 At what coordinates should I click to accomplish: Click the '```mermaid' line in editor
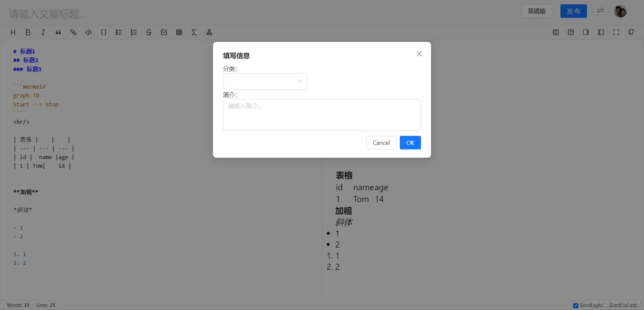[x=29, y=87]
